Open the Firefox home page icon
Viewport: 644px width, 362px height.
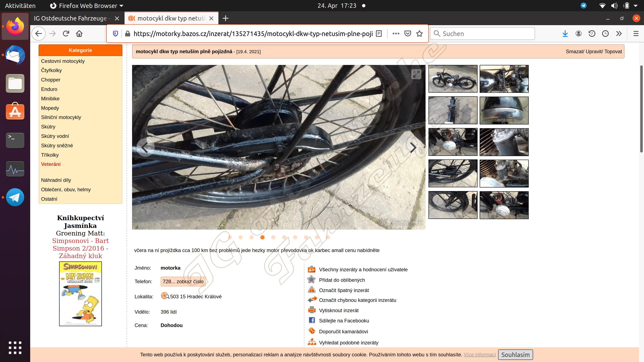(x=79, y=34)
